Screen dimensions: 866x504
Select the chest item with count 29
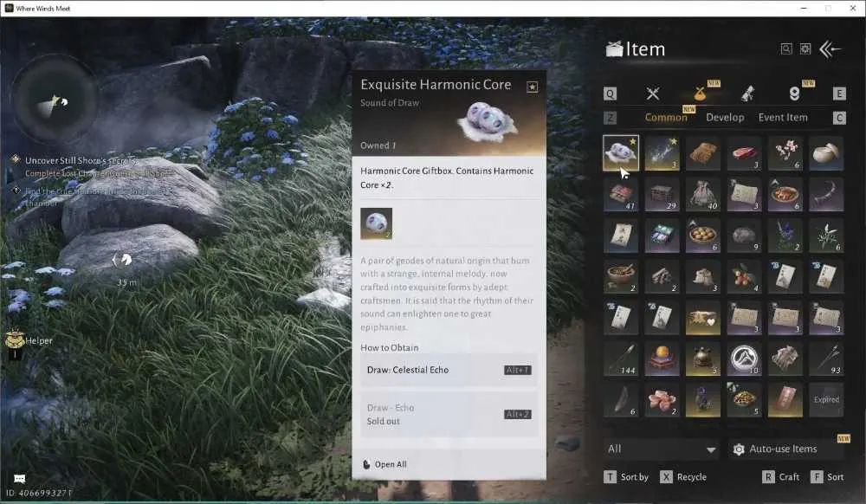pos(662,194)
